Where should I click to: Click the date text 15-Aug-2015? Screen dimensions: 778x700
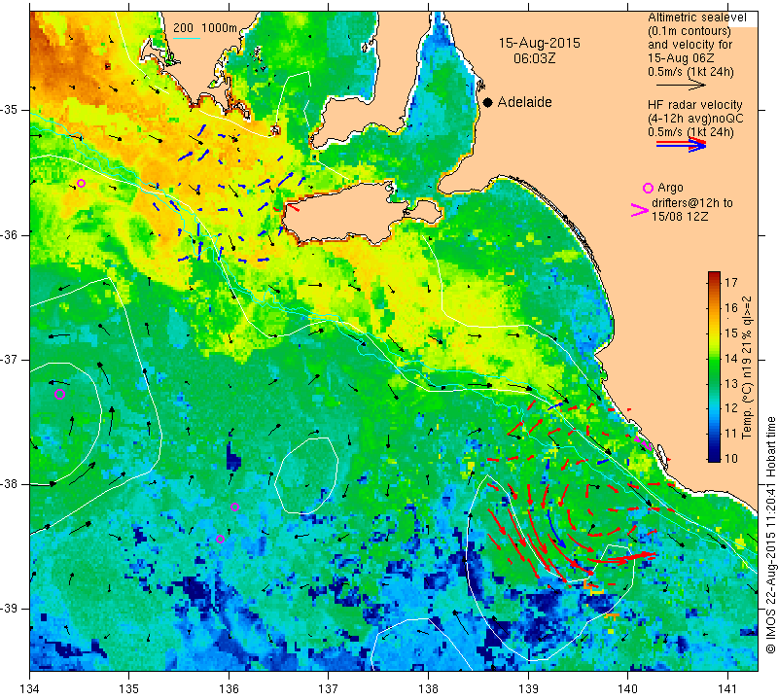(540, 43)
